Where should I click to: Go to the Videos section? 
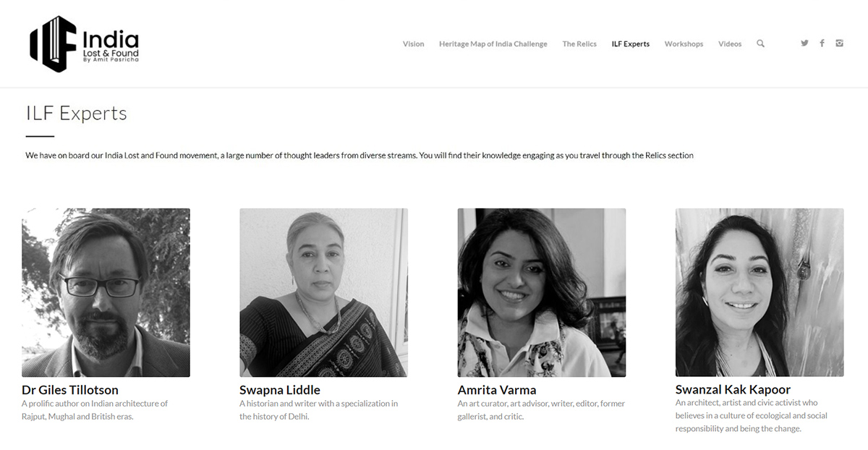tap(730, 43)
